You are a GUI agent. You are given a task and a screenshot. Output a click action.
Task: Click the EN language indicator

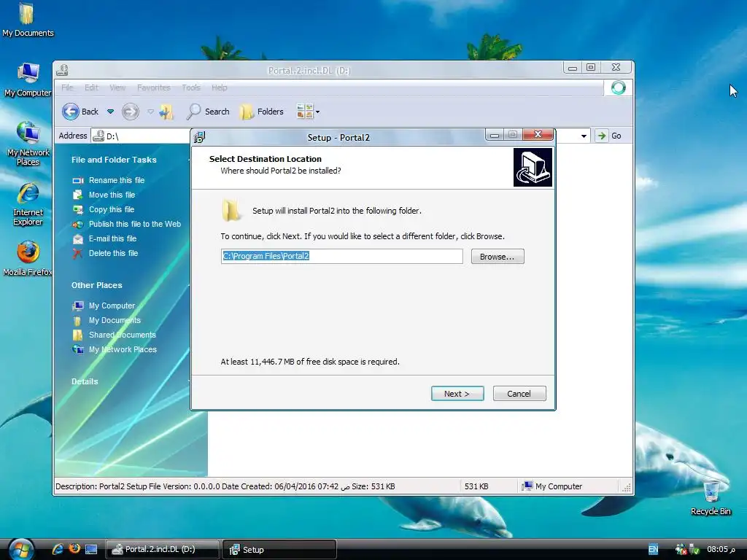[x=653, y=549]
